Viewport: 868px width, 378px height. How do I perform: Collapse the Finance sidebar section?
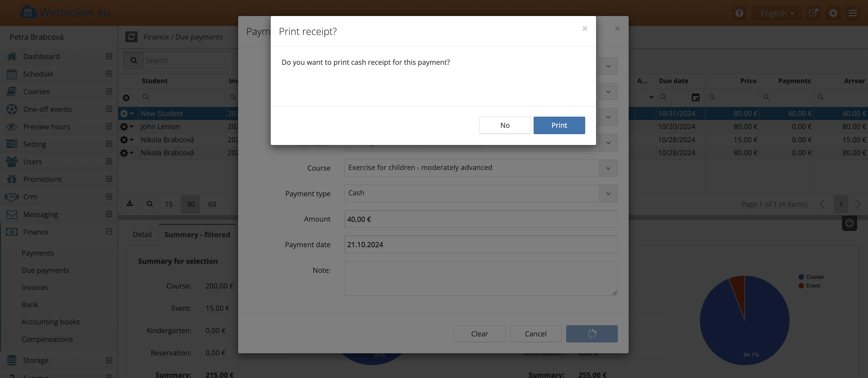click(x=109, y=232)
